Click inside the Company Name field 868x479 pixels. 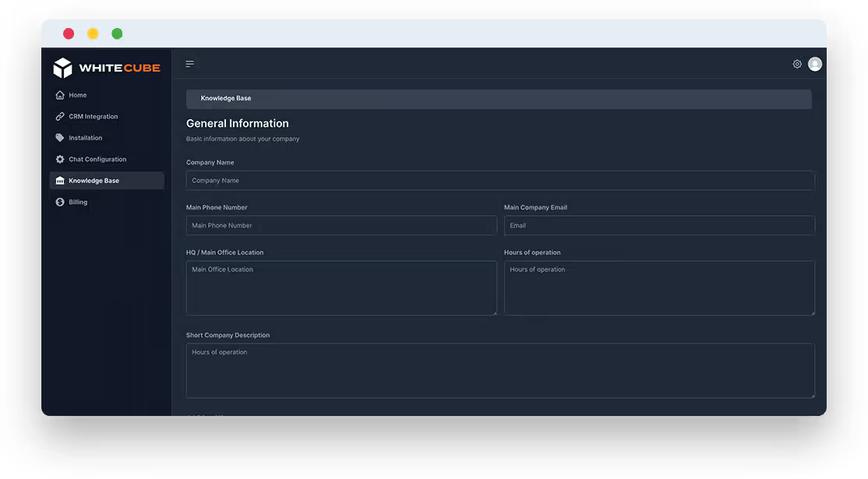tap(499, 180)
